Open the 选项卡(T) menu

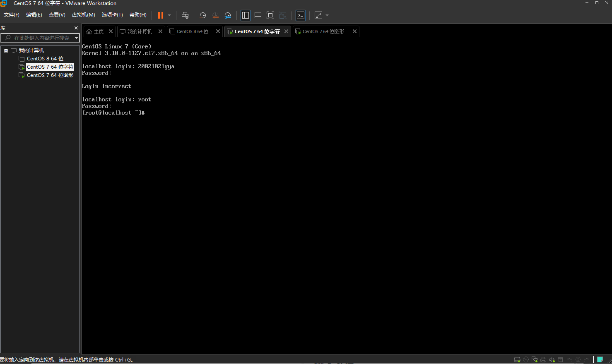[x=112, y=15]
